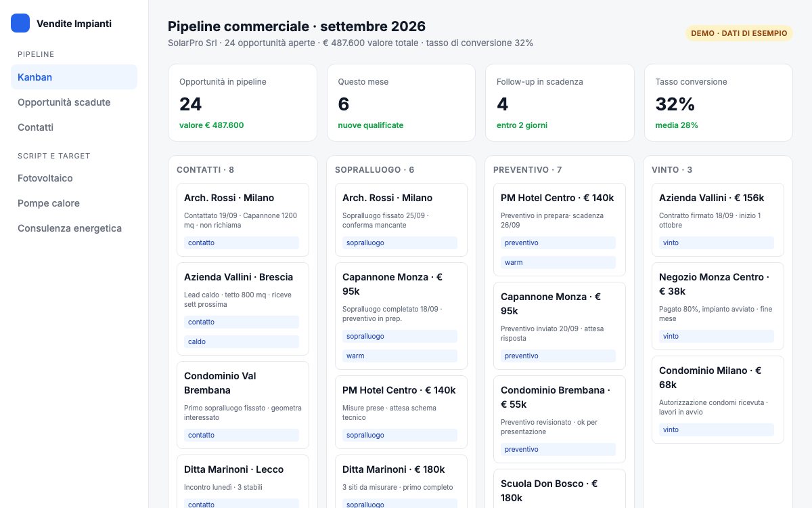This screenshot has height=508, width=812.
Task: Click the media 28% text
Action: point(677,125)
